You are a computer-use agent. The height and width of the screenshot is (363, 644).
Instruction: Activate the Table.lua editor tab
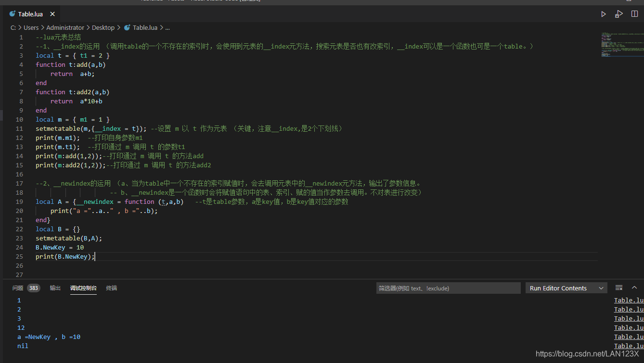coord(30,14)
